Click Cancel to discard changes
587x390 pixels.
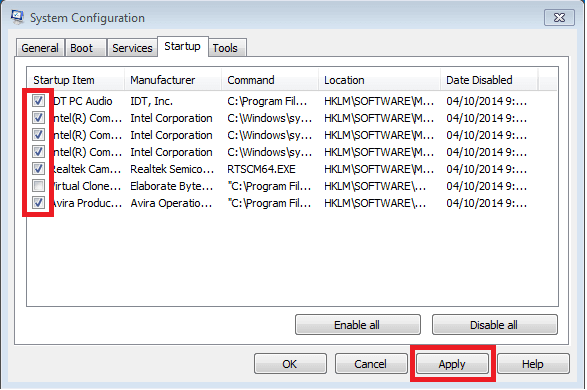(371, 364)
